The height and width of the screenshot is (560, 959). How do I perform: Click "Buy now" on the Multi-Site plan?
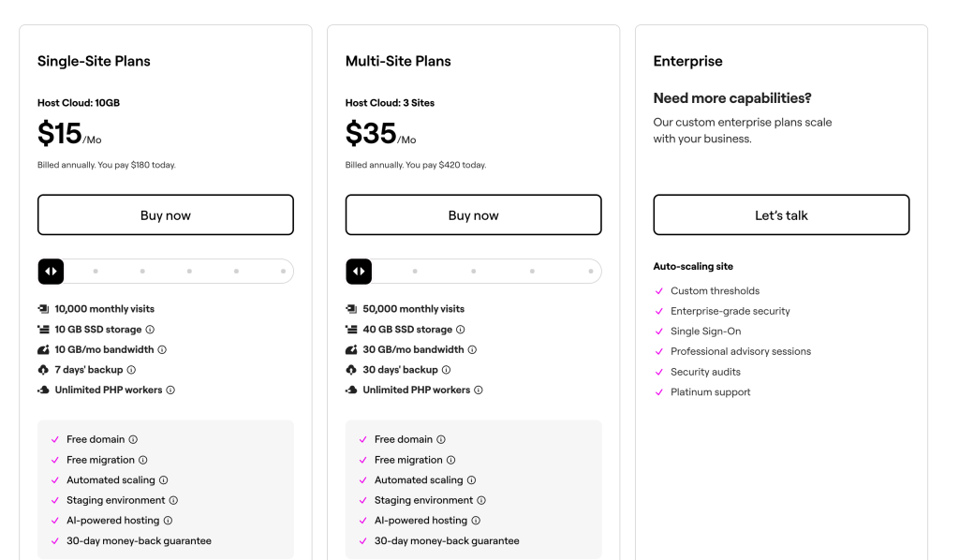pyautogui.click(x=473, y=214)
